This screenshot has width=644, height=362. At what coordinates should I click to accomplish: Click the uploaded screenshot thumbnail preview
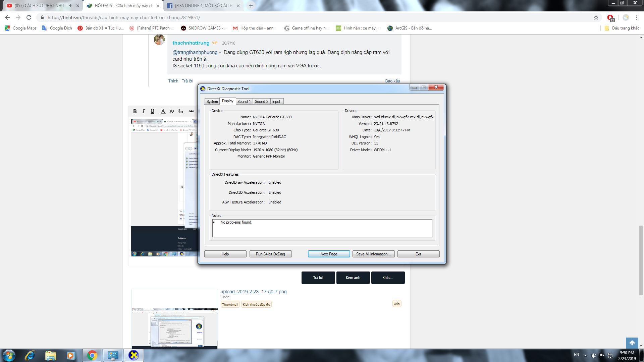174,318
